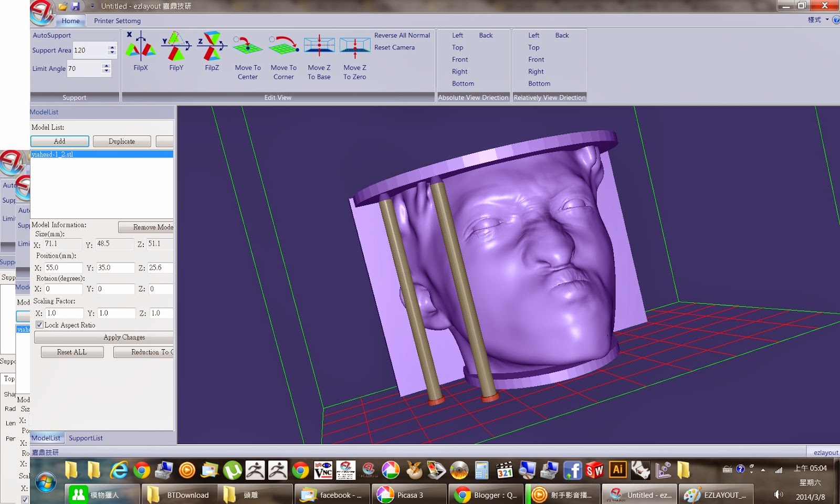
Task: Click the Reset ALL button
Action: [72, 352]
